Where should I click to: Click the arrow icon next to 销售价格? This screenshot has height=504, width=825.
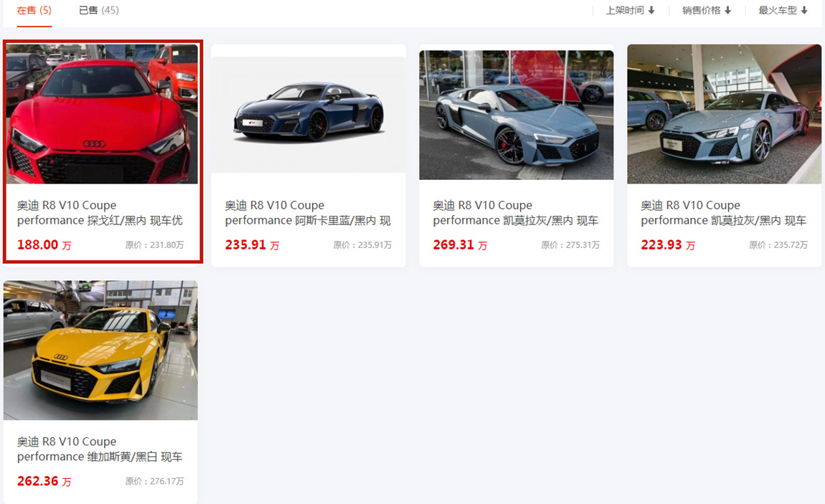(x=727, y=11)
